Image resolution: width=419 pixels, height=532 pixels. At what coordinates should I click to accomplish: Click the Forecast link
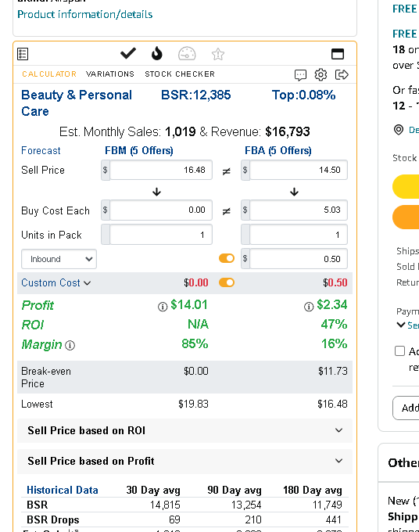click(x=41, y=151)
